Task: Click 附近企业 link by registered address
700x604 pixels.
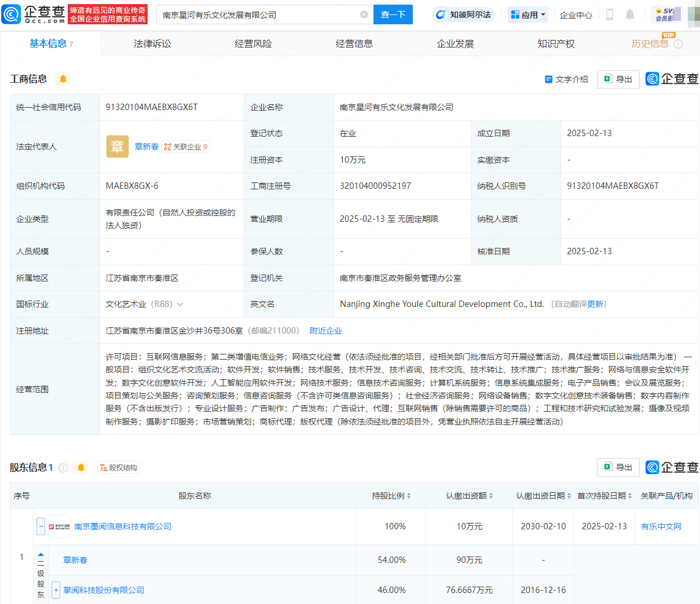Action: point(325,331)
